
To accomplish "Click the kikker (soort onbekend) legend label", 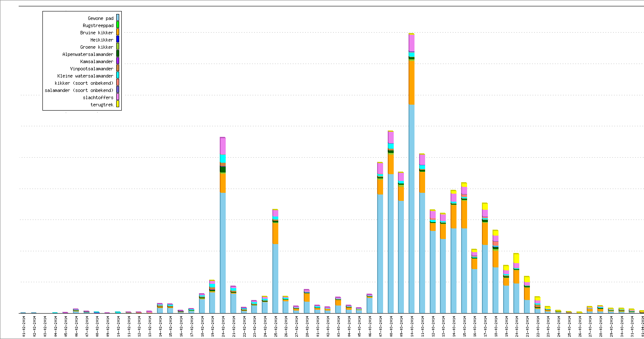I will pyautogui.click(x=84, y=83).
